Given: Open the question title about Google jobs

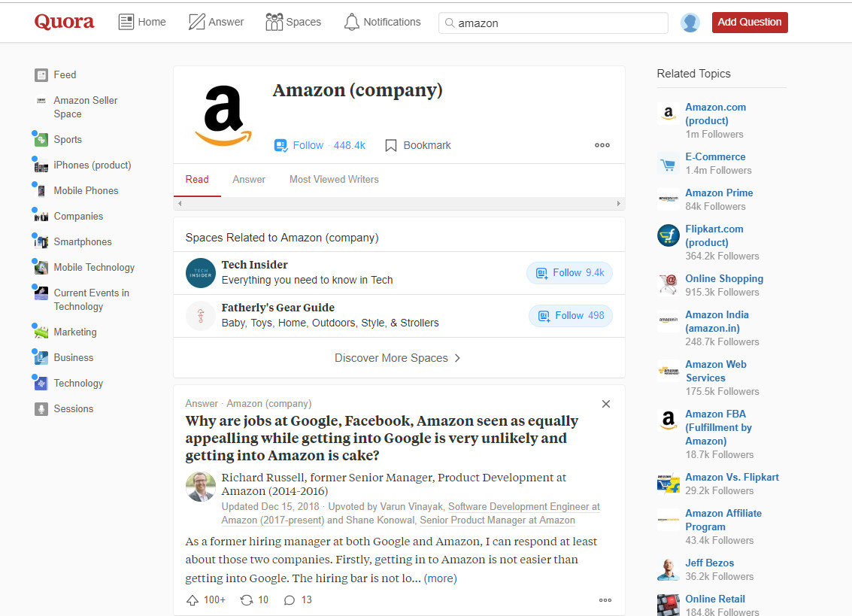Looking at the screenshot, I should pos(381,438).
